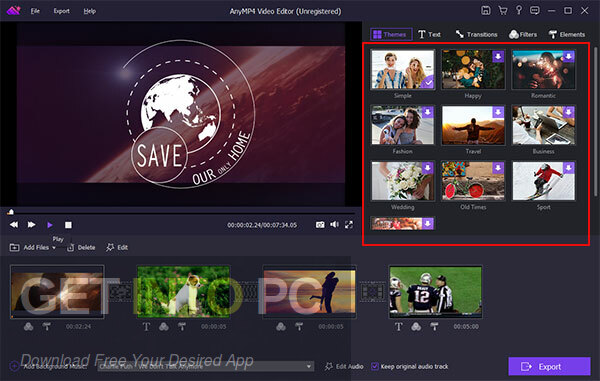Click the fast-forward playback button
Image resolution: width=600 pixels, height=381 pixels.
31,225
